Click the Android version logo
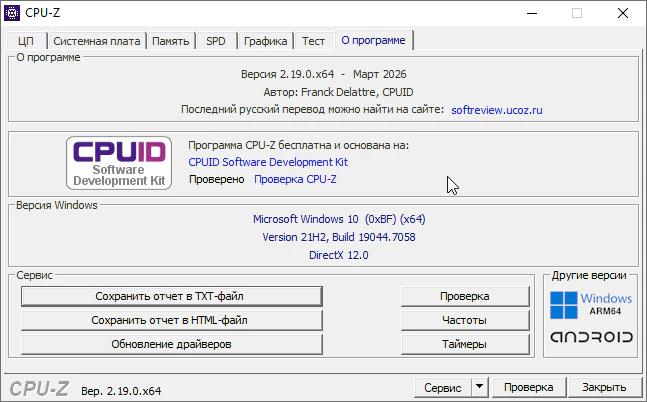 [591, 337]
